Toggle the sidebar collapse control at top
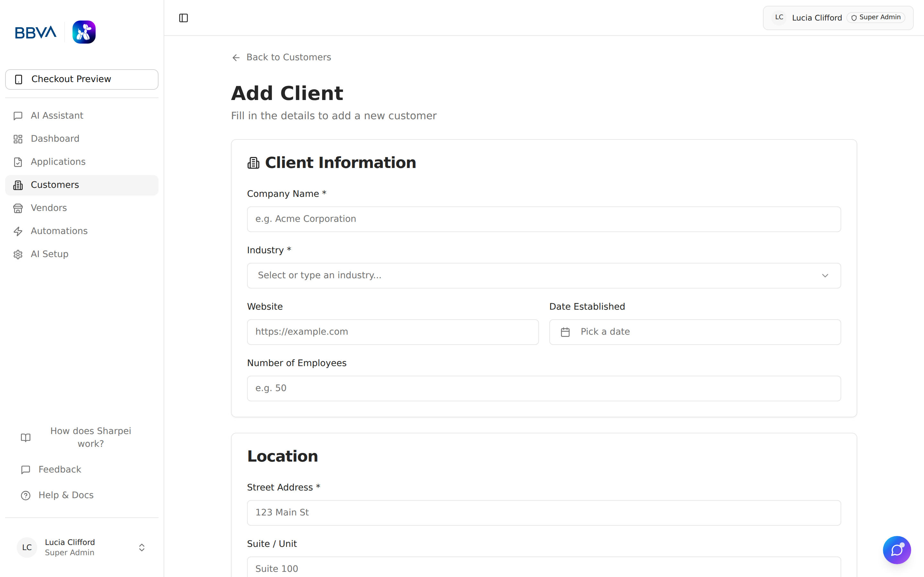This screenshot has width=924, height=577. (x=183, y=18)
